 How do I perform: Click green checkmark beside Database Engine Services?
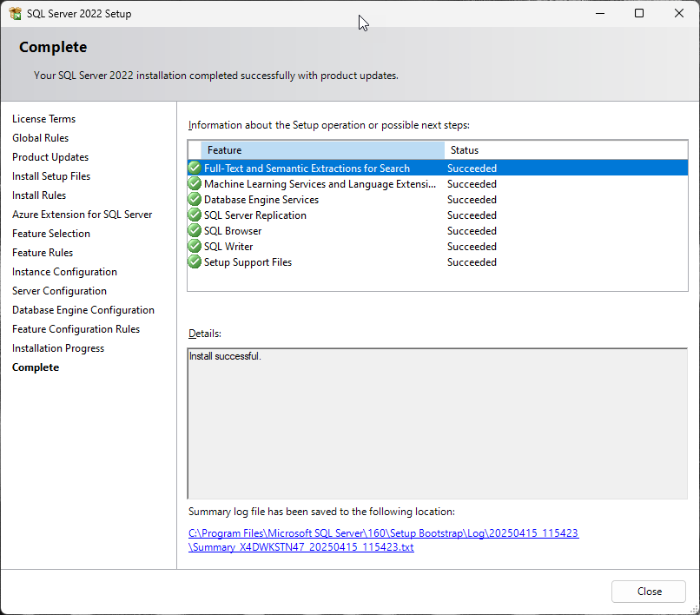195,200
